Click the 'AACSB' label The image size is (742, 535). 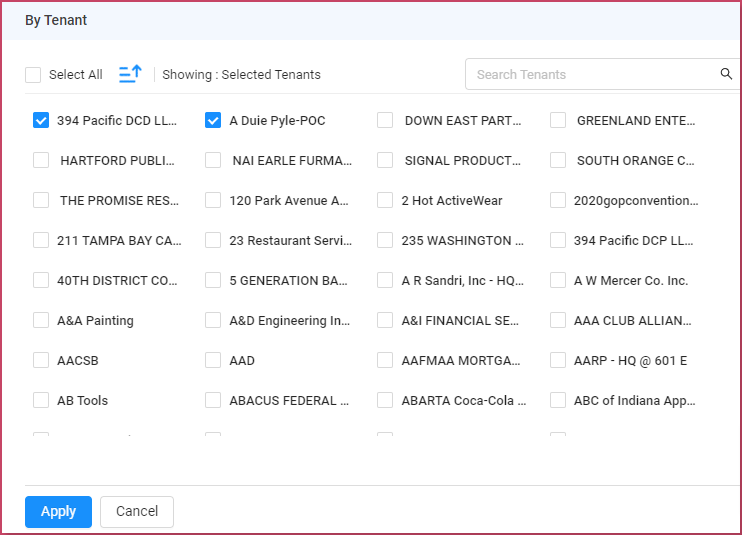78,360
